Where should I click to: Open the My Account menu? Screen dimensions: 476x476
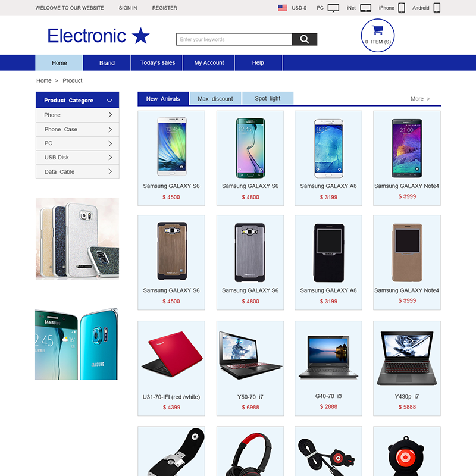[x=209, y=63]
